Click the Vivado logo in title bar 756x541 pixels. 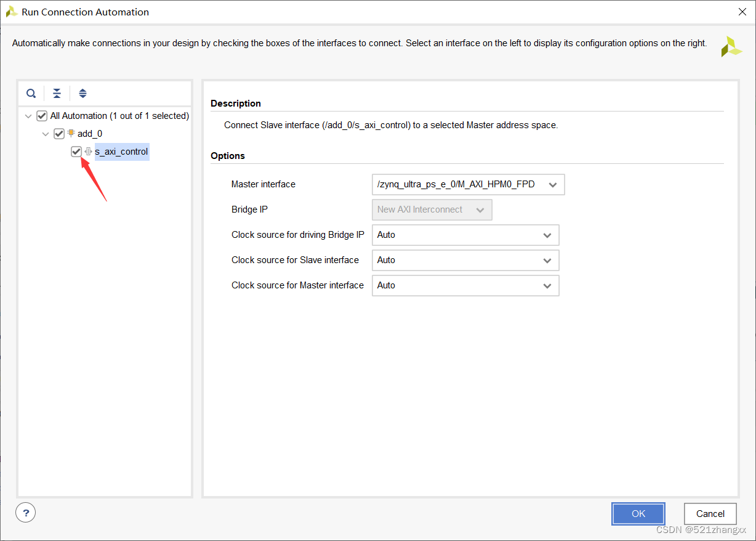[x=11, y=11]
